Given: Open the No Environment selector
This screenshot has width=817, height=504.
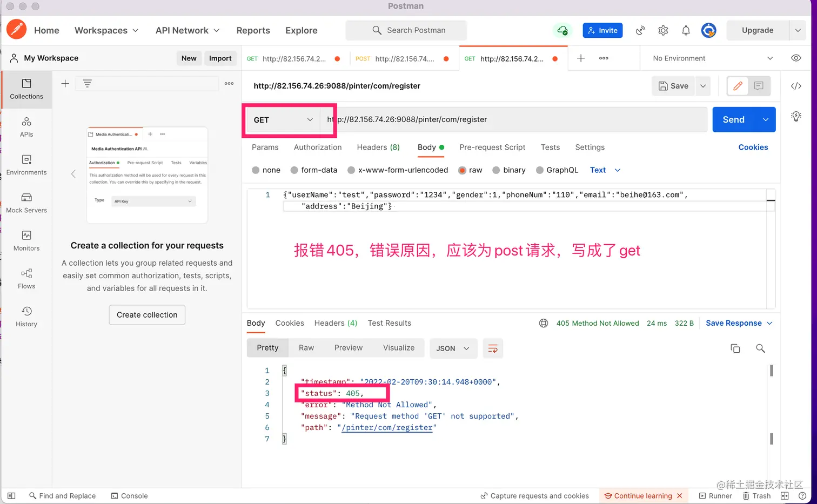Looking at the screenshot, I should tap(713, 58).
